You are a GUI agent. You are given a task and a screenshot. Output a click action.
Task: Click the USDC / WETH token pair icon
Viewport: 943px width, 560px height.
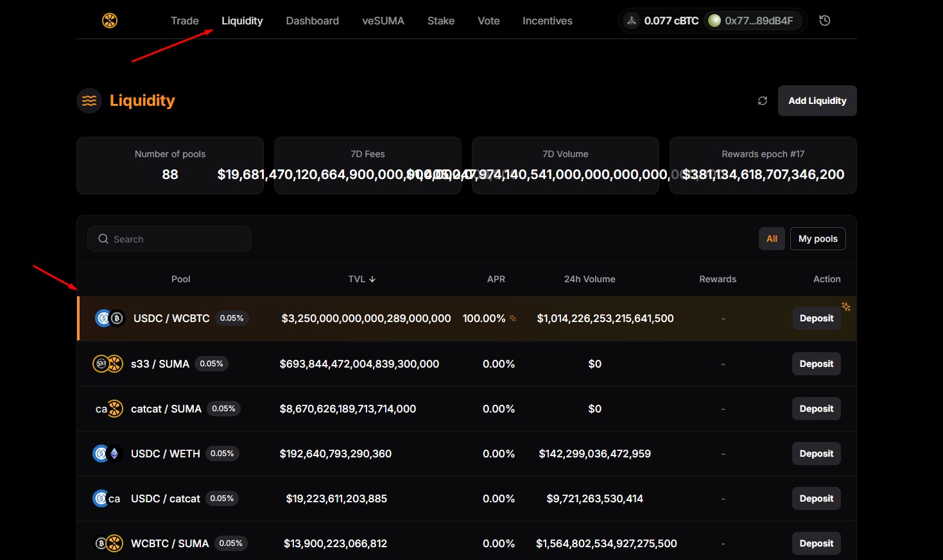coord(107,454)
